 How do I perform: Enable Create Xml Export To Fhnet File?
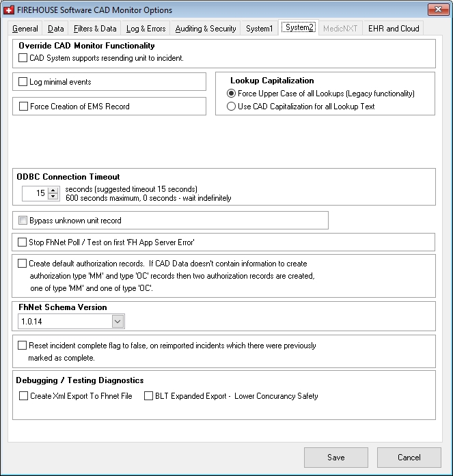(x=23, y=395)
